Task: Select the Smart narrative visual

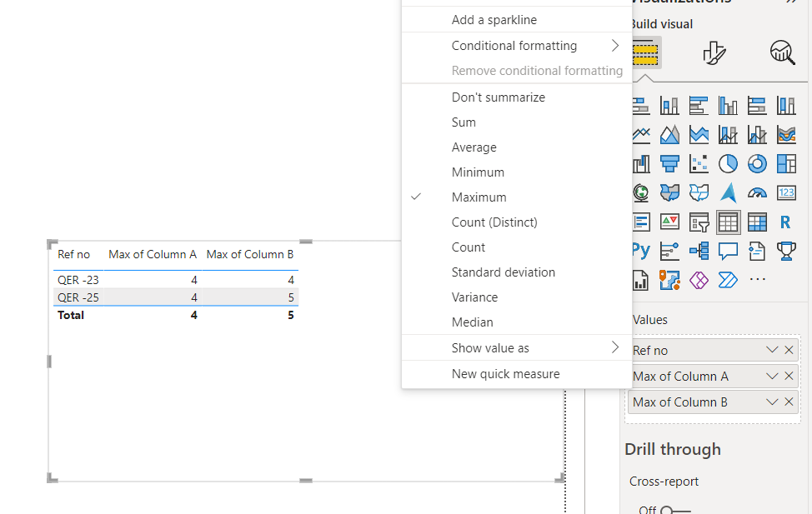Action: [x=757, y=251]
